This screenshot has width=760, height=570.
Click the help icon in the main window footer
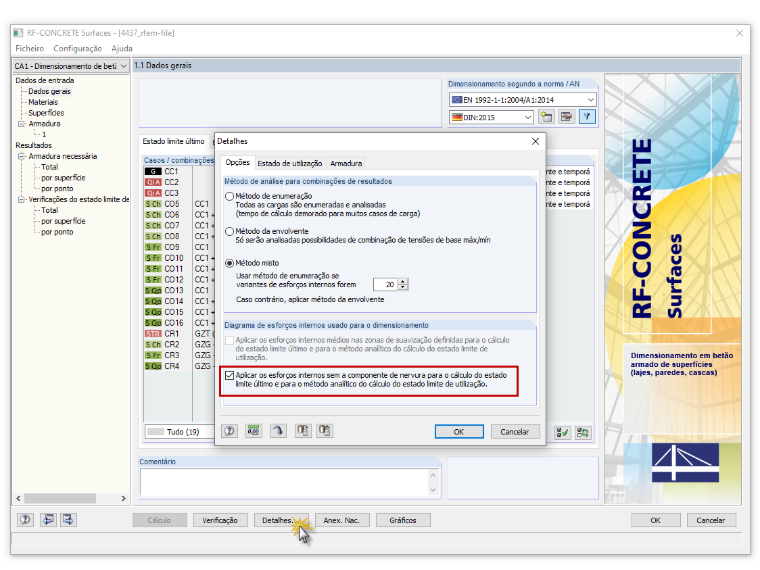[25, 520]
